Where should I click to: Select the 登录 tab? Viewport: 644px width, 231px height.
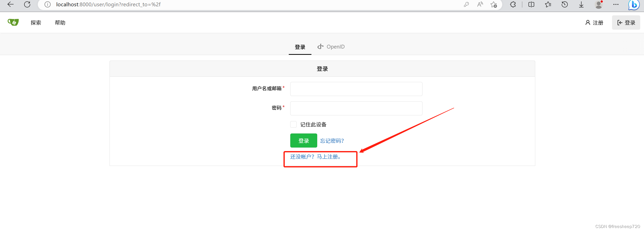pos(300,47)
